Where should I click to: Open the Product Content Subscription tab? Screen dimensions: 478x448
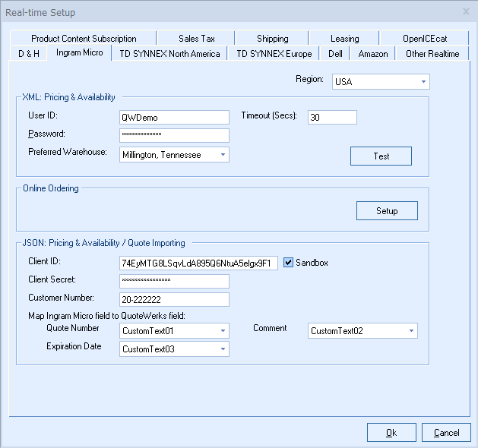click(x=84, y=39)
